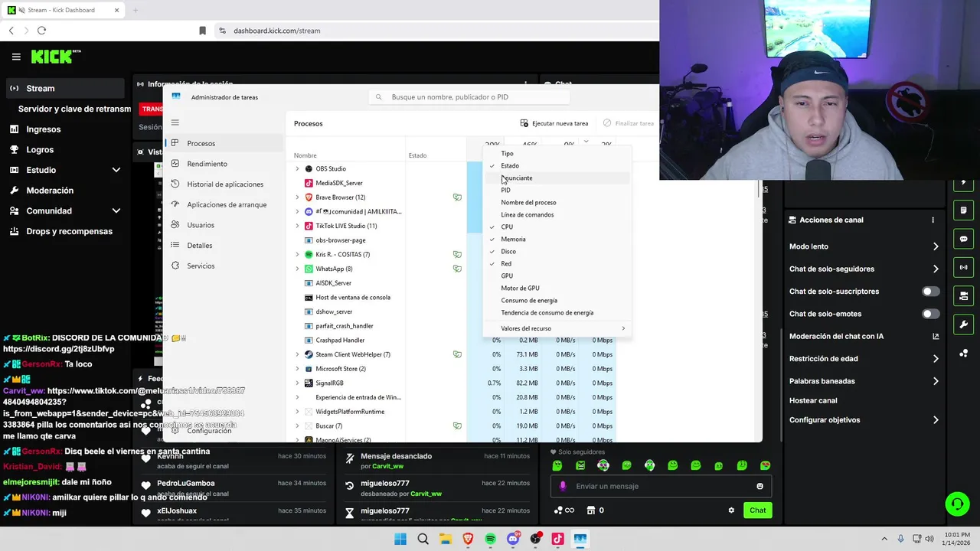The height and width of the screenshot is (551, 980).
Task: Open the Kick sidebar hamburger menu
Action: (x=16, y=57)
